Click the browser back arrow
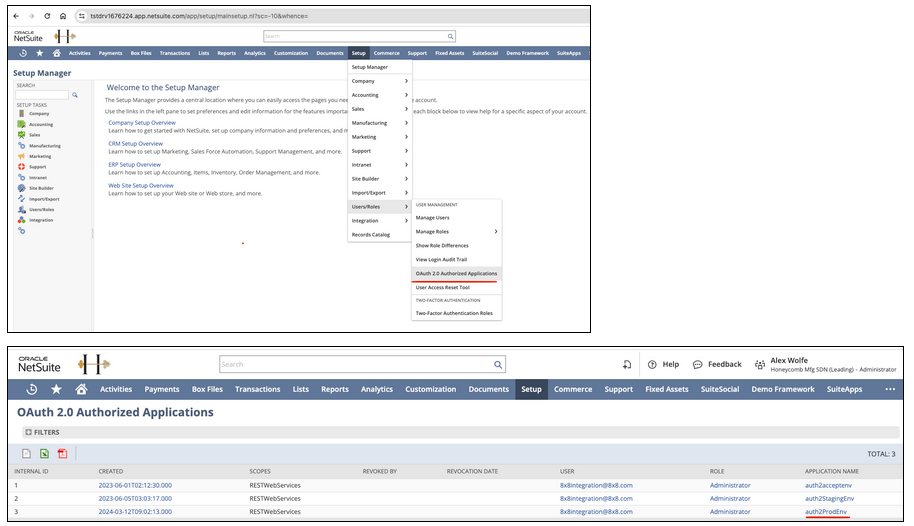 [16, 16]
